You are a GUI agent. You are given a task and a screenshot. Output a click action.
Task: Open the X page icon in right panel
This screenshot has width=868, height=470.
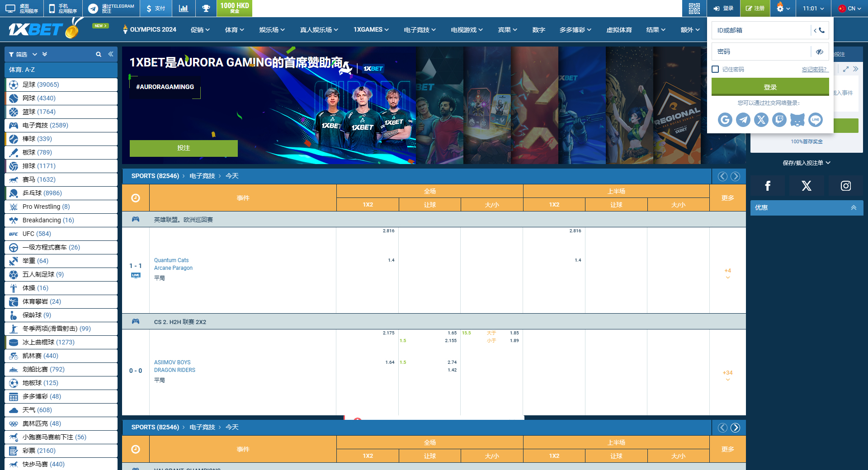(x=807, y=186)
